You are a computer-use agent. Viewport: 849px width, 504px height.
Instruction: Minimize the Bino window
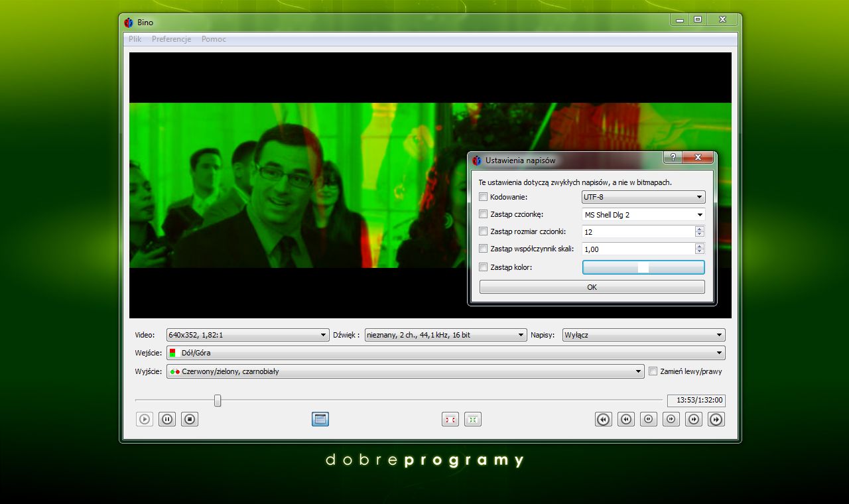click(x=679, y=19)
